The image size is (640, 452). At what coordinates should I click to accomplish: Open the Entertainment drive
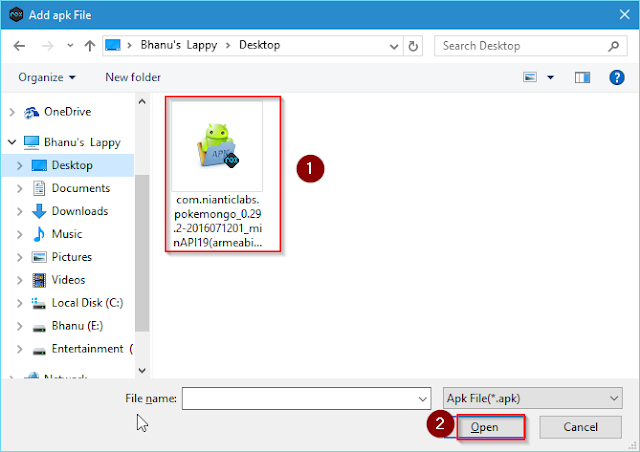pos(92,349)
